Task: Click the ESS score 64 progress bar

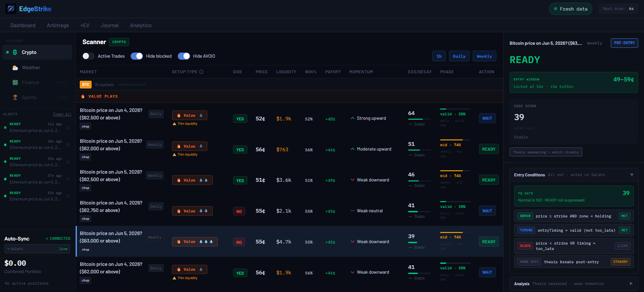Action: 419,119
